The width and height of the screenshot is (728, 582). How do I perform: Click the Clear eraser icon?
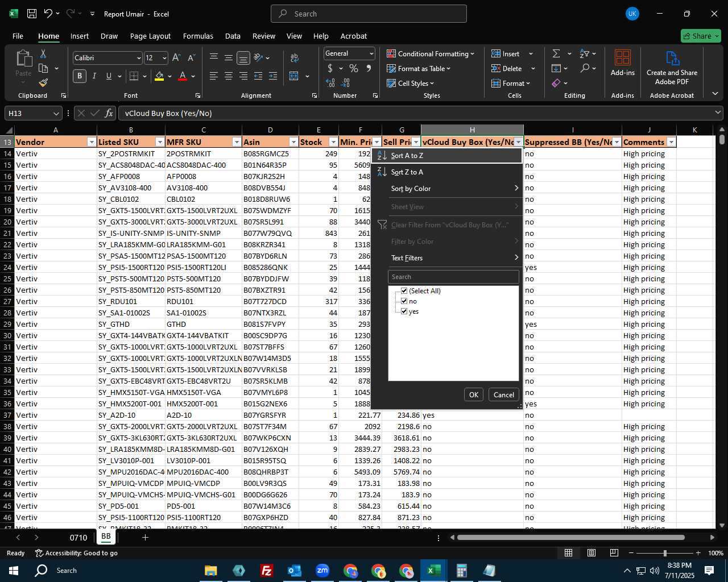pos(556,83)
